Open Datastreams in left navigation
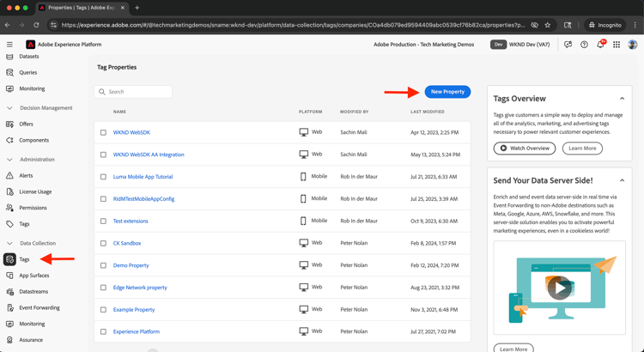This screenshot has height=352, width=644. coord(33,292)
